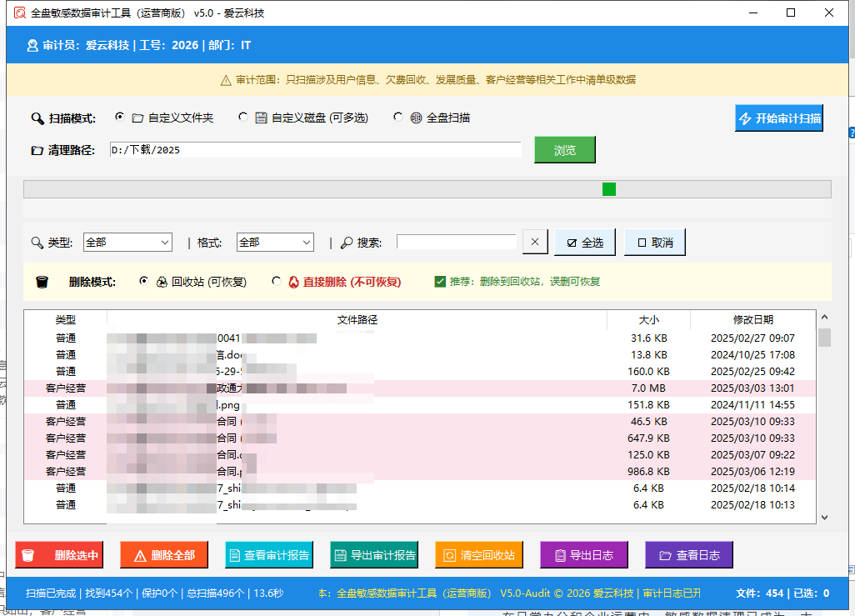Image resolution: width=855 pixels, height=616 pixels.
Task: Click the auditor user avatar icon
Action: click(32, 45)
